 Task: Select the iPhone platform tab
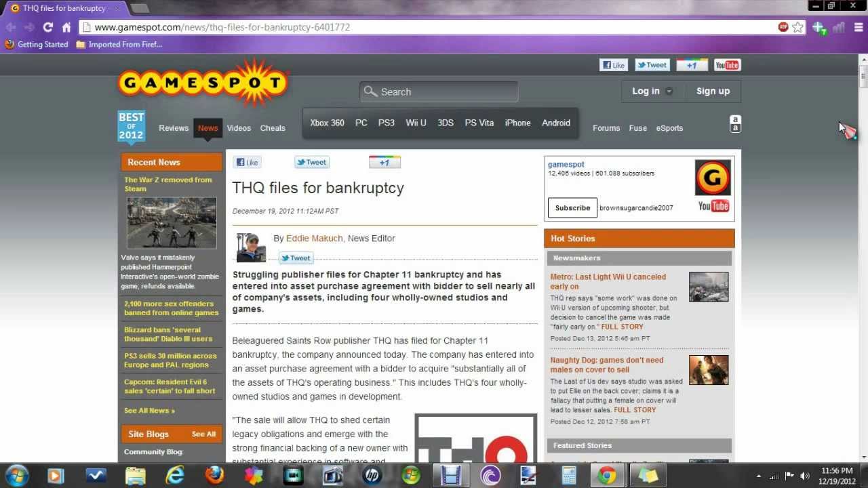point(517,123)
